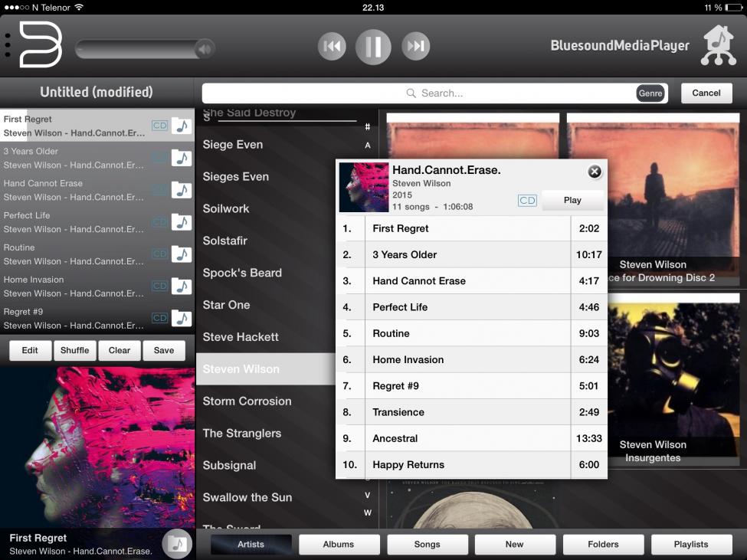747x560 pixels.
Task: Click music note icon for Routine queue row
Action: coord(182,254)
